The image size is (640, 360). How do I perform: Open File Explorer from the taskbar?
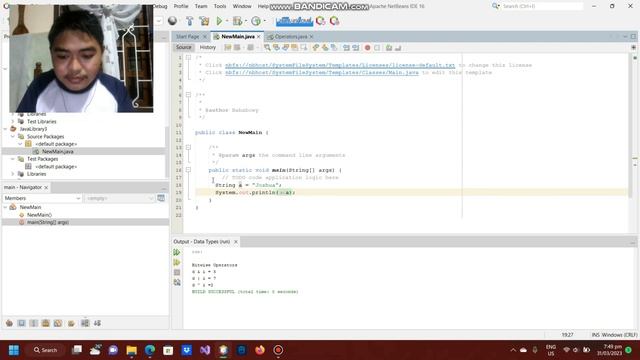click(x=131, y=350)
